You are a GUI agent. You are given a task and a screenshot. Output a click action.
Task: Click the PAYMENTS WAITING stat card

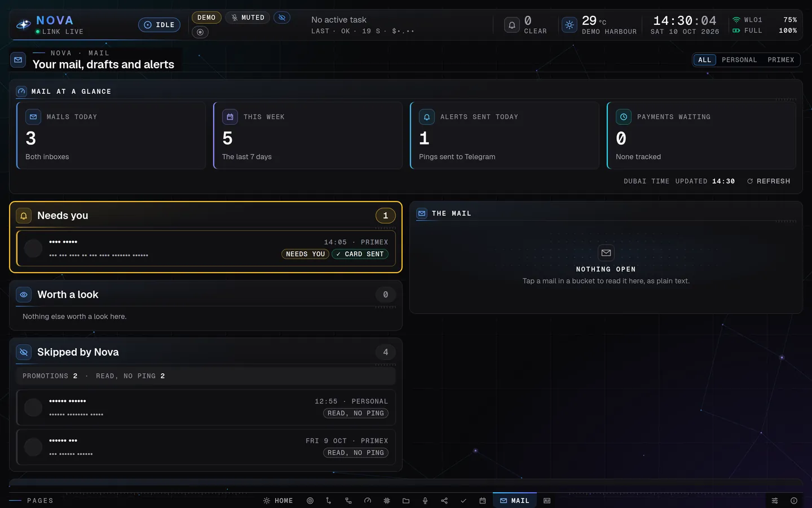(701, 135)
